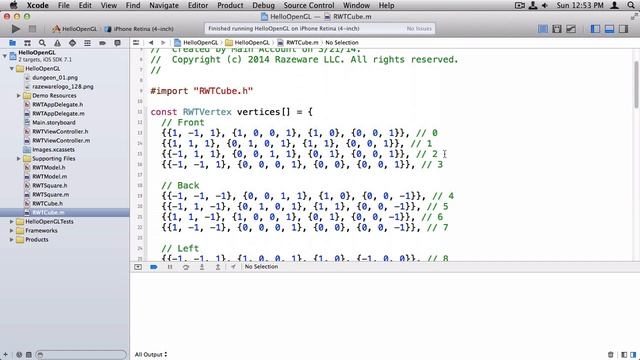
Task: Expand the Products folder
Action: click(12, 240)
